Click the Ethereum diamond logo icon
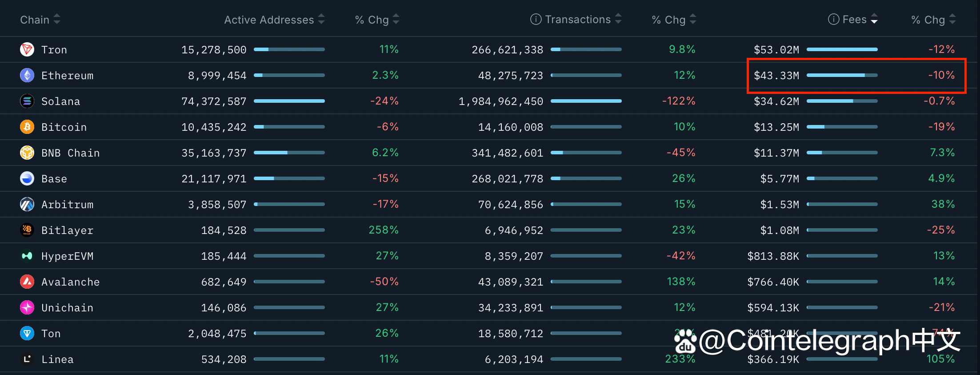Viewport: 980px width, 375px height. coord(27,75)
